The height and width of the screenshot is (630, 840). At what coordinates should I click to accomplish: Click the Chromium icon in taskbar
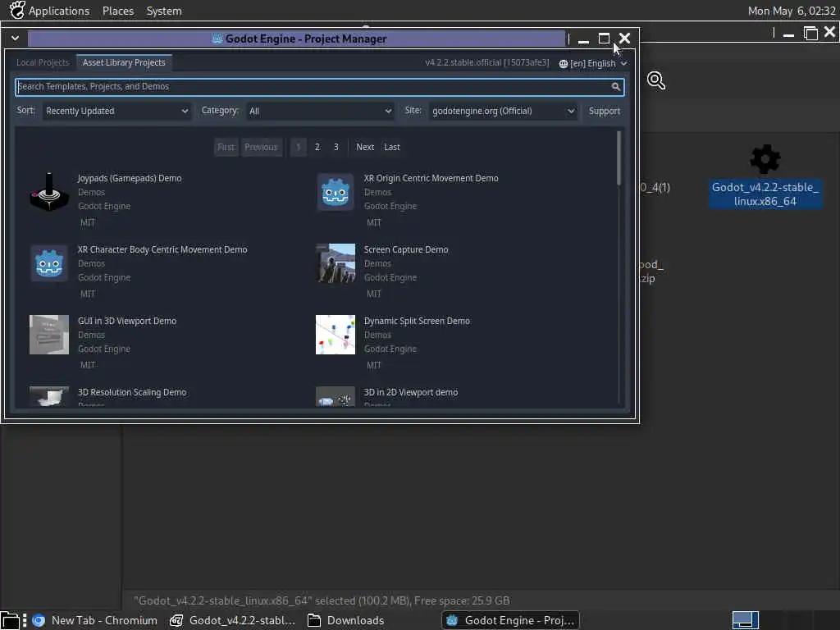point(39,620)
